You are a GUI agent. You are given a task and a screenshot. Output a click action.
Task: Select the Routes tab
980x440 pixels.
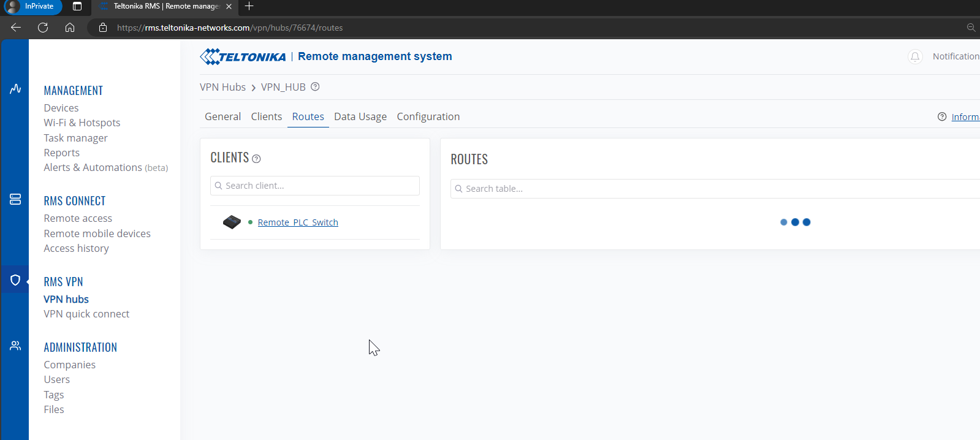click(x=308, y=116)
